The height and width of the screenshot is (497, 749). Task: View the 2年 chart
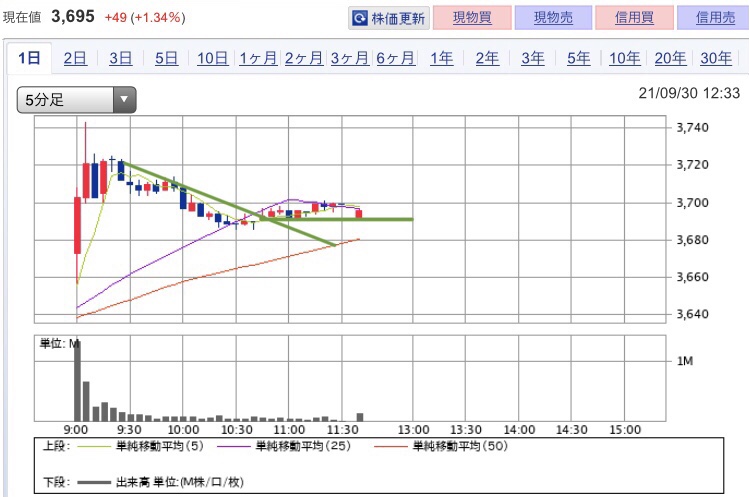487,58
